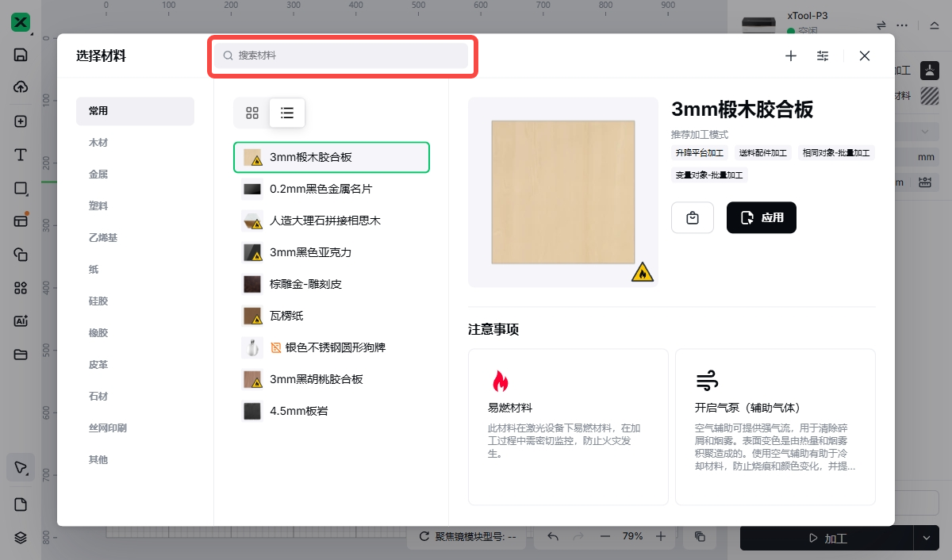This screenshot has height=560, width=952.
Task: Open the AI tool in sidebar
Action: click(21, 320)
